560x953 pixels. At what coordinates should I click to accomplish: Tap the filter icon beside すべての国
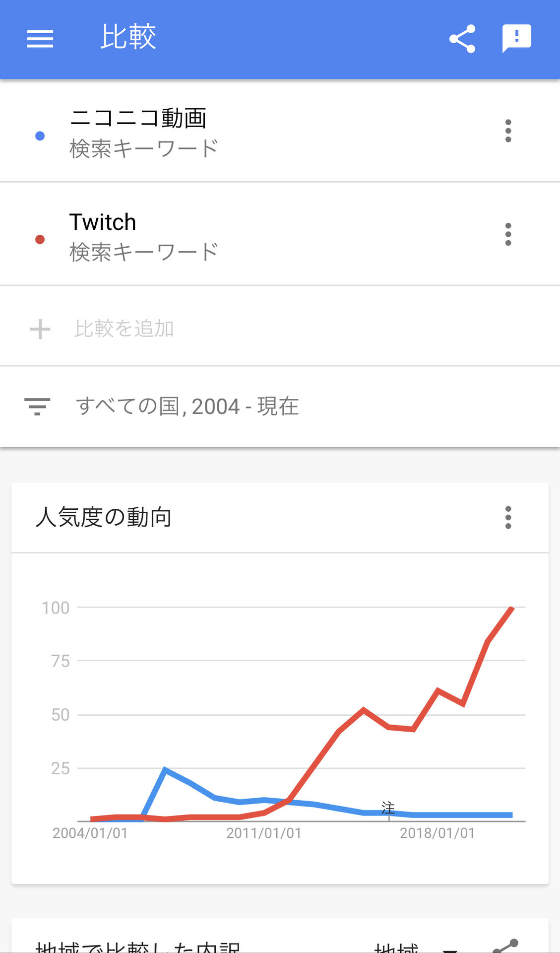point(38,407)
